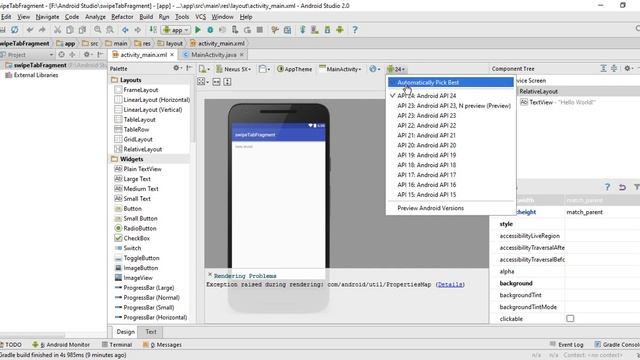Click the Undo arrow in the toolbar
This screenshot has width=640, height=360.
pos(29,30)
